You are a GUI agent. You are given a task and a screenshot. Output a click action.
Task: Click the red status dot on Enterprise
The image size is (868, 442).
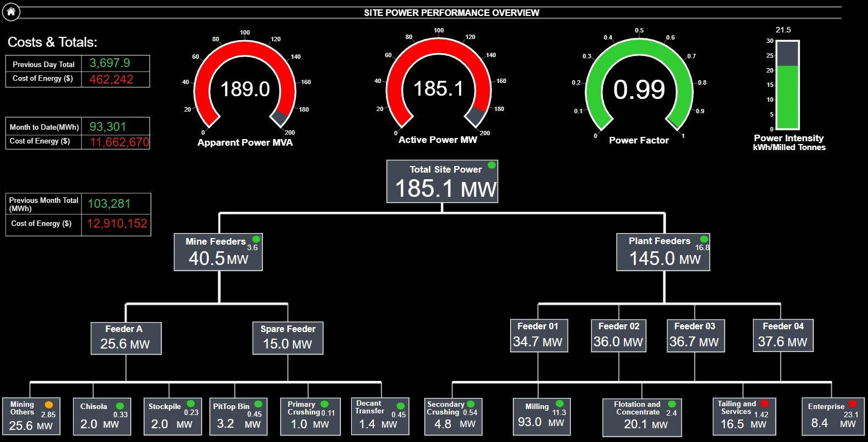tap(852, 404)
